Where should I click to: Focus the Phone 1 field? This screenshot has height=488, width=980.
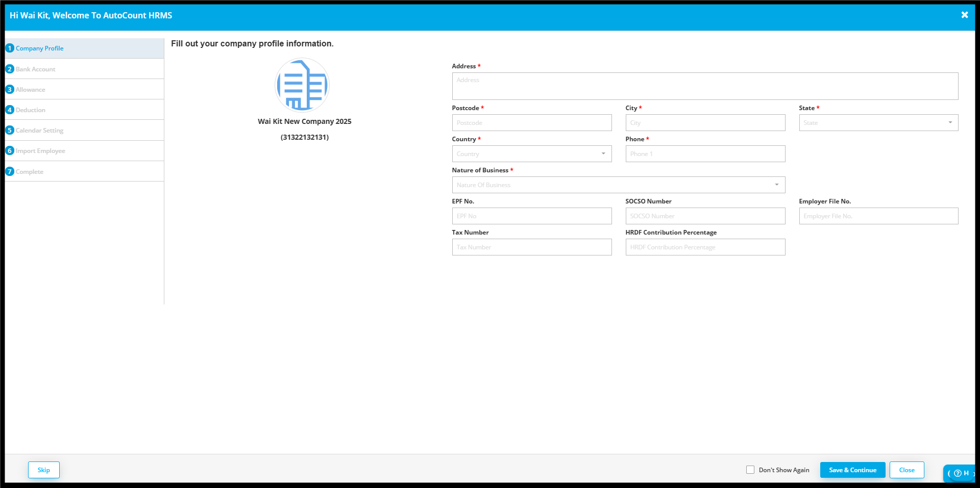[x=705, y=153]
